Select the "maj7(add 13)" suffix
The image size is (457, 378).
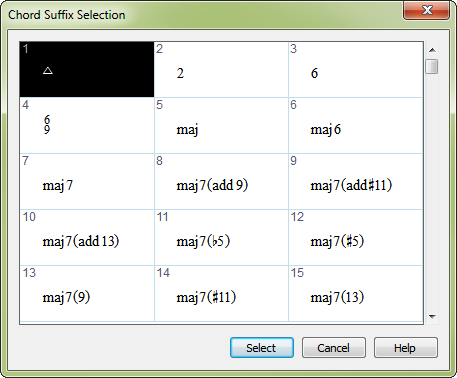[x=87, y=237]
